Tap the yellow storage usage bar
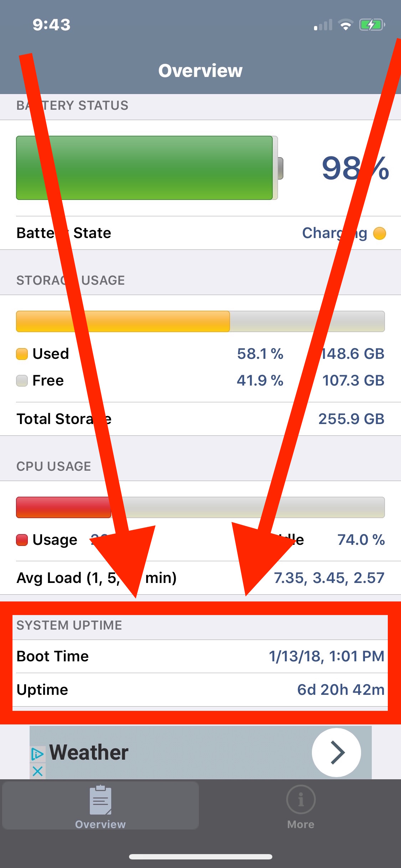This screenshot has height=868, width=401. (123, 321)
